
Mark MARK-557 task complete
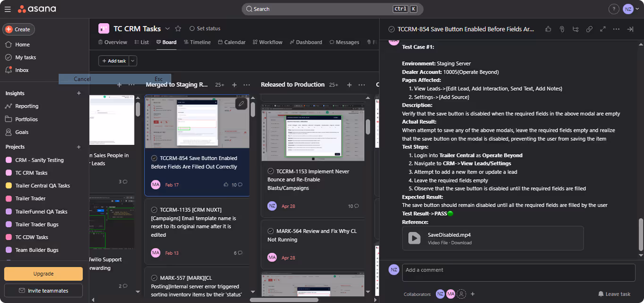[x=154, y=278]
